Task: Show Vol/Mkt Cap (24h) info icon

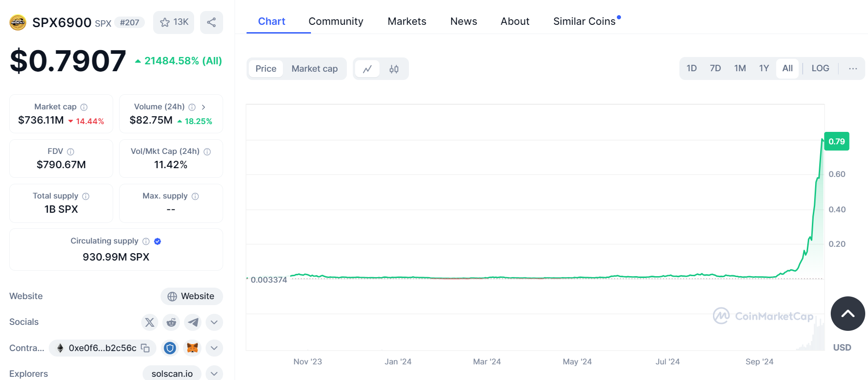Action: [x=207, y=152]
